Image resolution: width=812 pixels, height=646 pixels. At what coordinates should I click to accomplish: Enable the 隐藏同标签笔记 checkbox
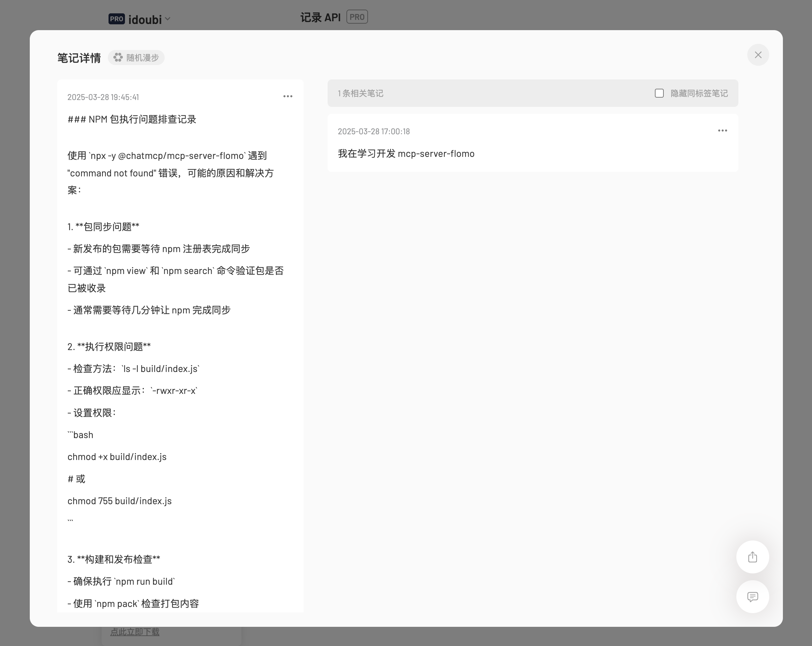659,93
